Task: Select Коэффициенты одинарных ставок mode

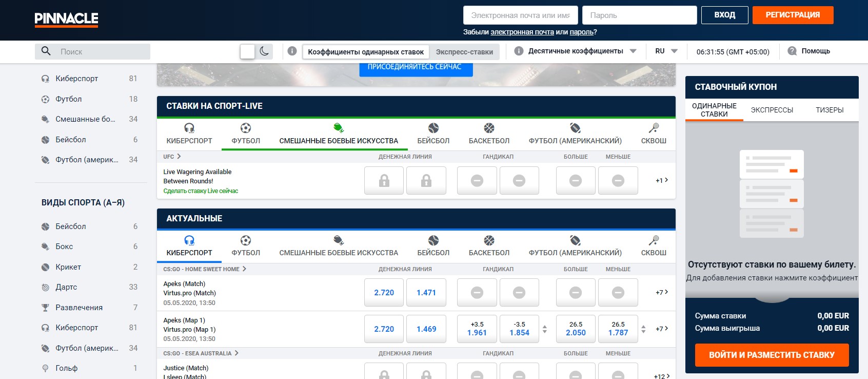Action: click(x=366, y=52)
